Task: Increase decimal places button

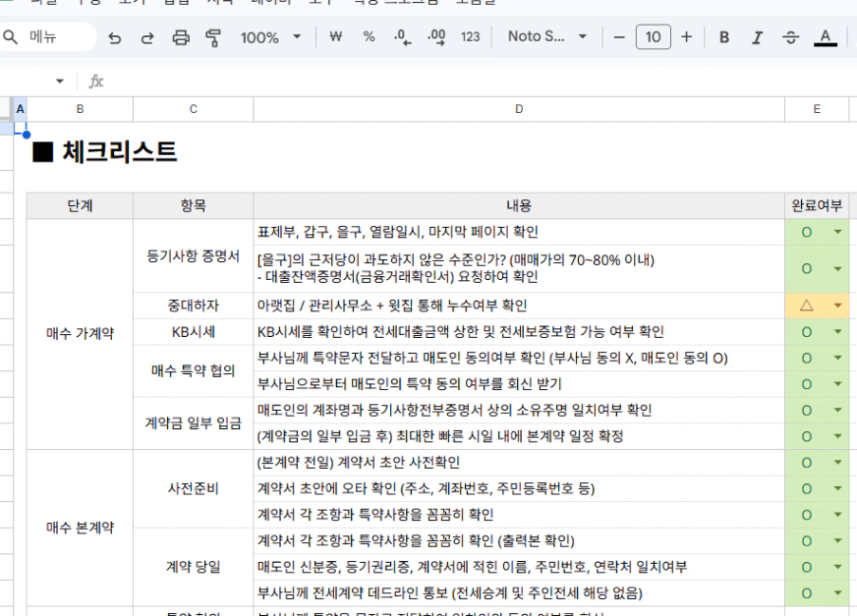Action: tap(436, 37)
